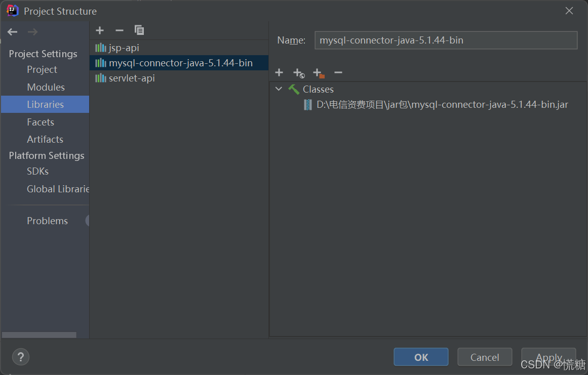588x375 pixels.
Task: Confirm changes with the OK button
Action: click(421, 357)
